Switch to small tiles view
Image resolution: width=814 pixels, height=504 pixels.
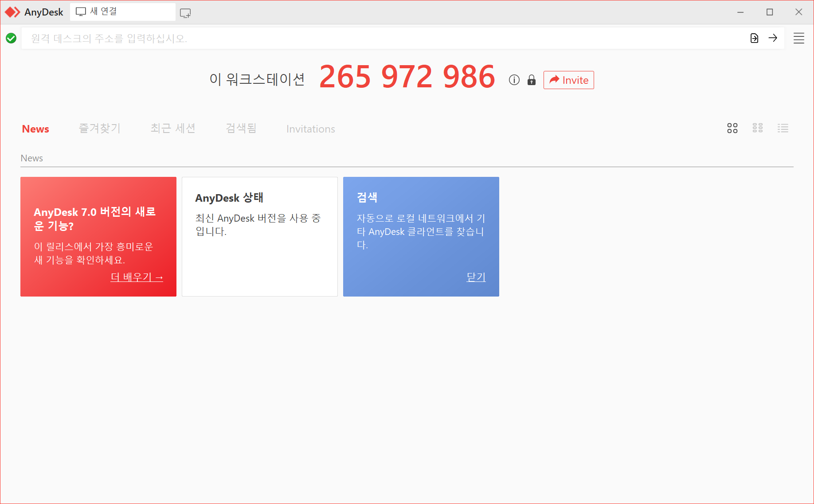(758, 128)
